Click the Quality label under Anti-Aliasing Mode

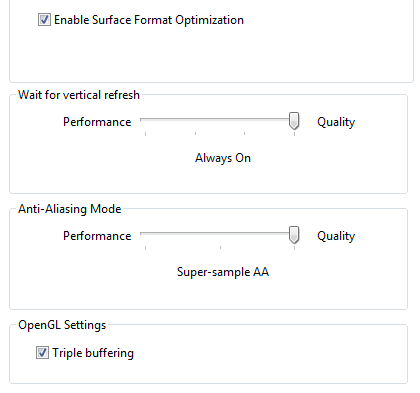click(336, 236)
